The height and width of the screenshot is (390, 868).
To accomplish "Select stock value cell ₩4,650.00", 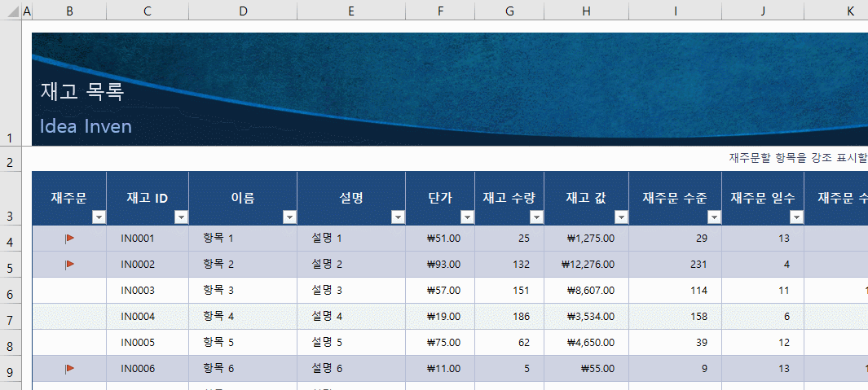I will pos(586,343).
